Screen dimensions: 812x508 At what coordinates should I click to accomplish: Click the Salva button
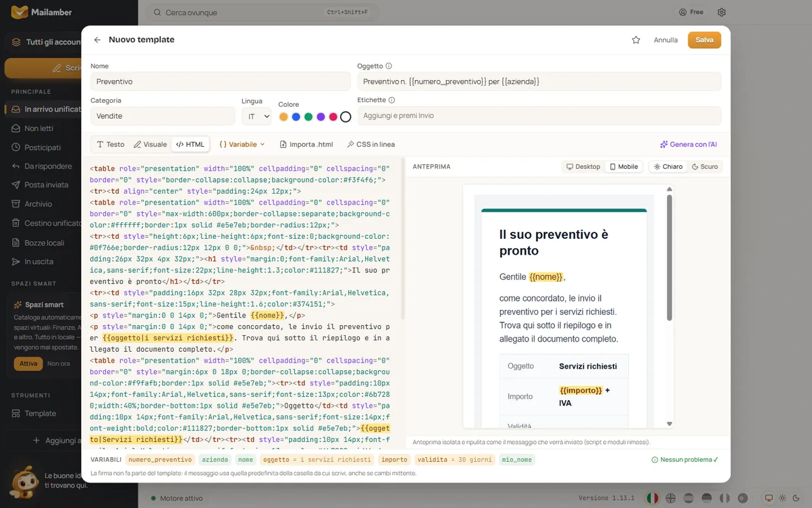coord(704,39)
